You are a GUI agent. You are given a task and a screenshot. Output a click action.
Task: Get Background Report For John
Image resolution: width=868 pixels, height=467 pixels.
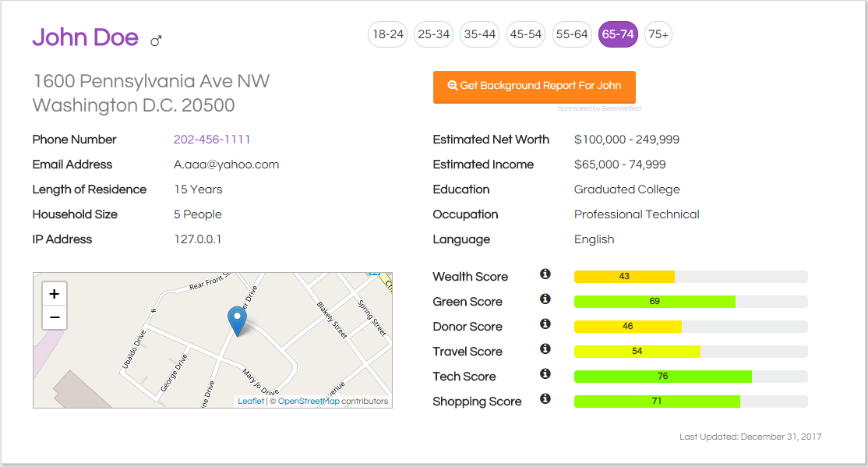[534, 86]
